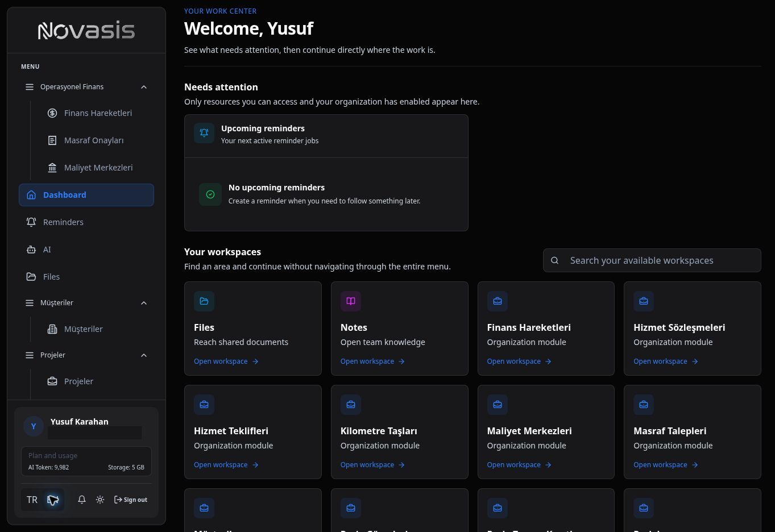Collapse the Operasyonel Finans menu group
Image resolution: width=775 pixels, height=532 pixels.
[x=144, y=87]
